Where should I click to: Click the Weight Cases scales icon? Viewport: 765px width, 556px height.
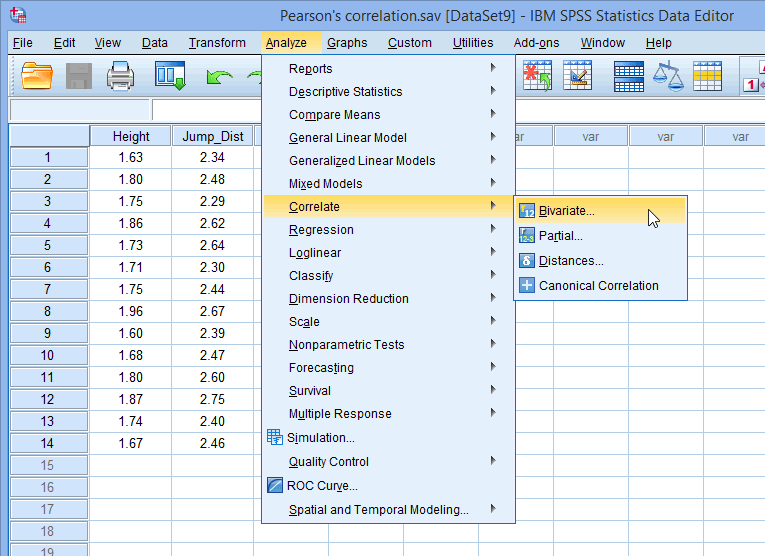667,75
